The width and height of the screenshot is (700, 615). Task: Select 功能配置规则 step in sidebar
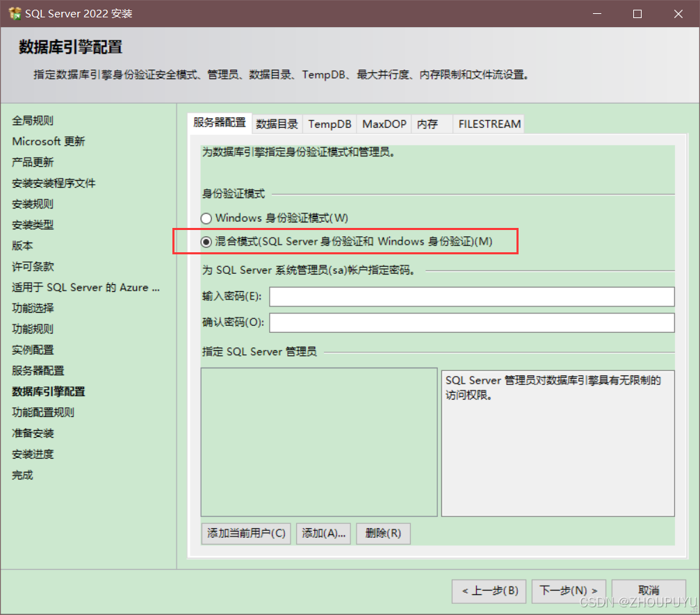[x=43, y=413]
